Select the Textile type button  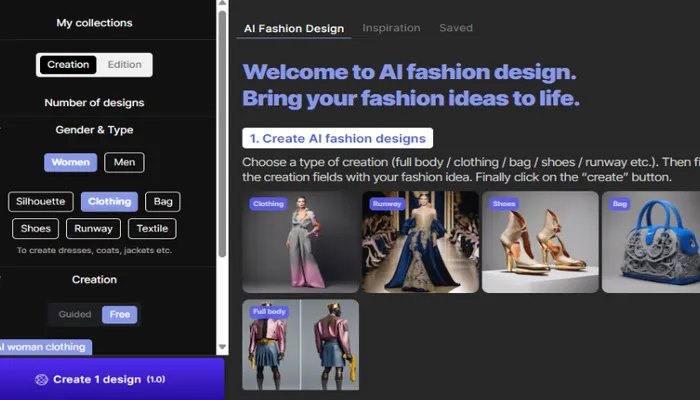pyautogui.click(x=152, y=229)
